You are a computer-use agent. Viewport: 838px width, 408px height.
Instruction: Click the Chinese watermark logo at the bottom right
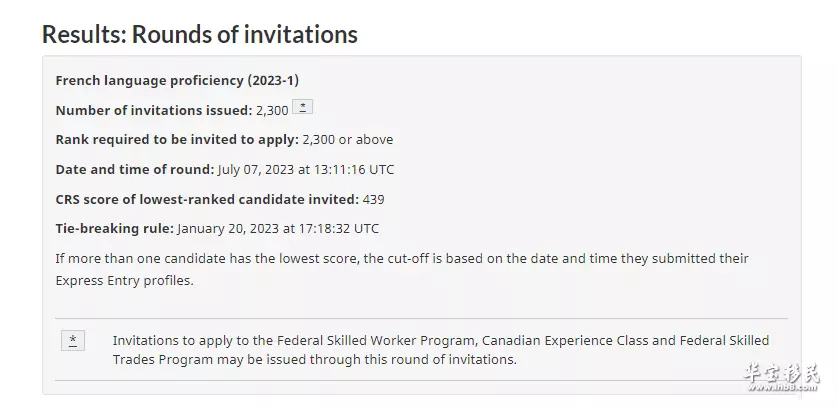pyautogui.click(x=781, y=377)
